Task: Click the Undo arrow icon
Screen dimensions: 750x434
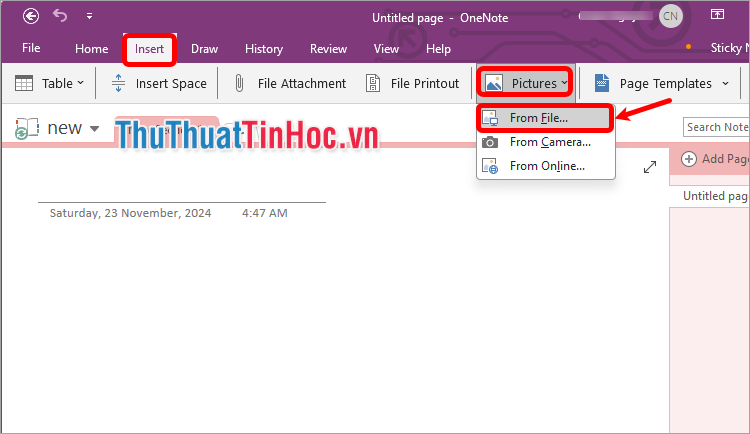Action: pos(60,16)
